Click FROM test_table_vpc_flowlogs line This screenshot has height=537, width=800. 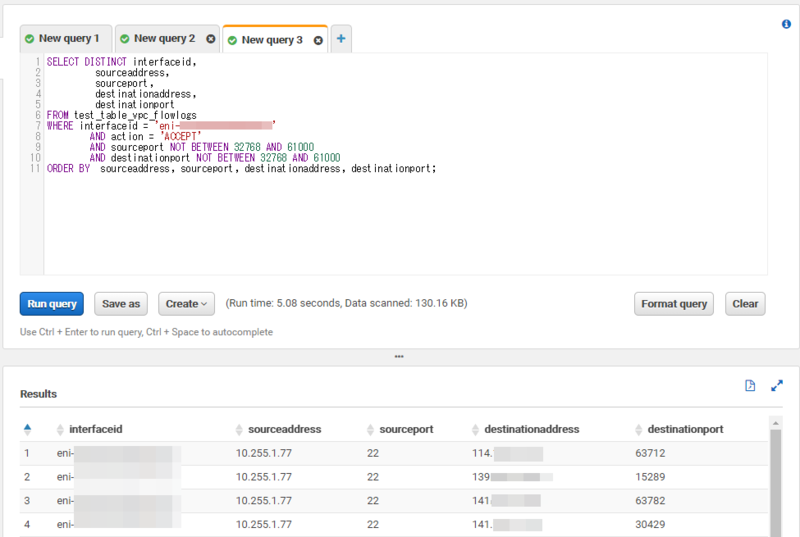[121, 115]
